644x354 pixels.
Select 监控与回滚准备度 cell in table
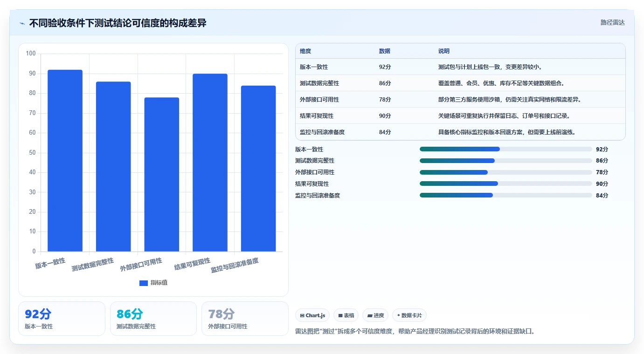click(322, 132)
